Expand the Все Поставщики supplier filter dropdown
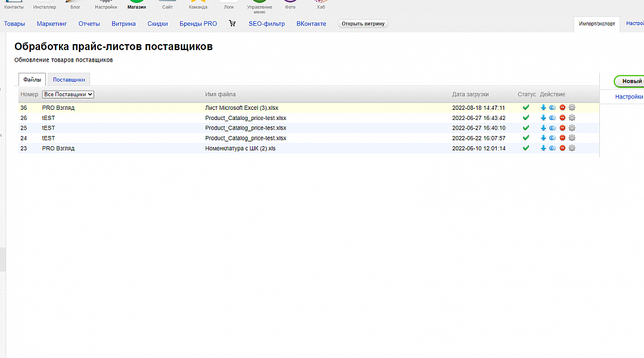644x358 pixels. tap(68, 94)
